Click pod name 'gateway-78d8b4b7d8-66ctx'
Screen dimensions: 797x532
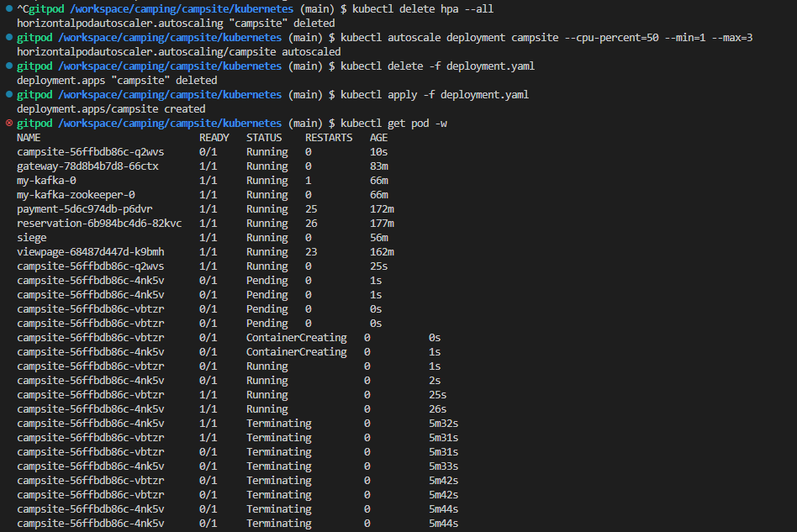(x=88, y=166)
